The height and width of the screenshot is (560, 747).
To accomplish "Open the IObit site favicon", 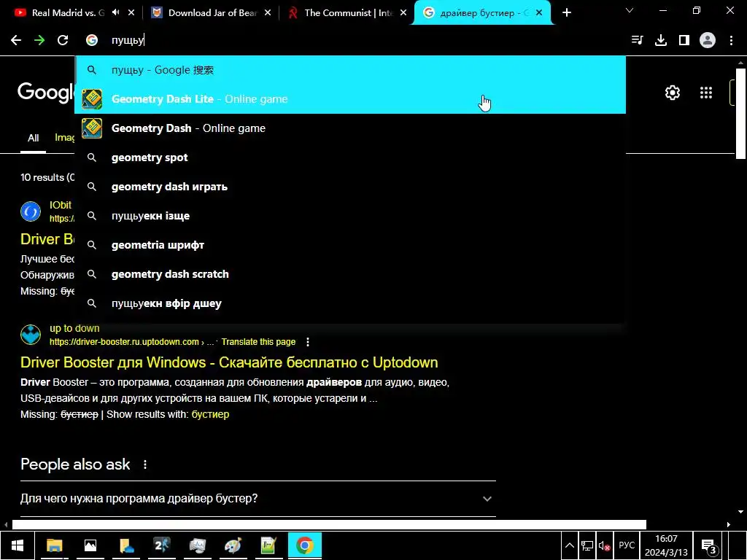I will pyautogui.click(x=31, y=211).
